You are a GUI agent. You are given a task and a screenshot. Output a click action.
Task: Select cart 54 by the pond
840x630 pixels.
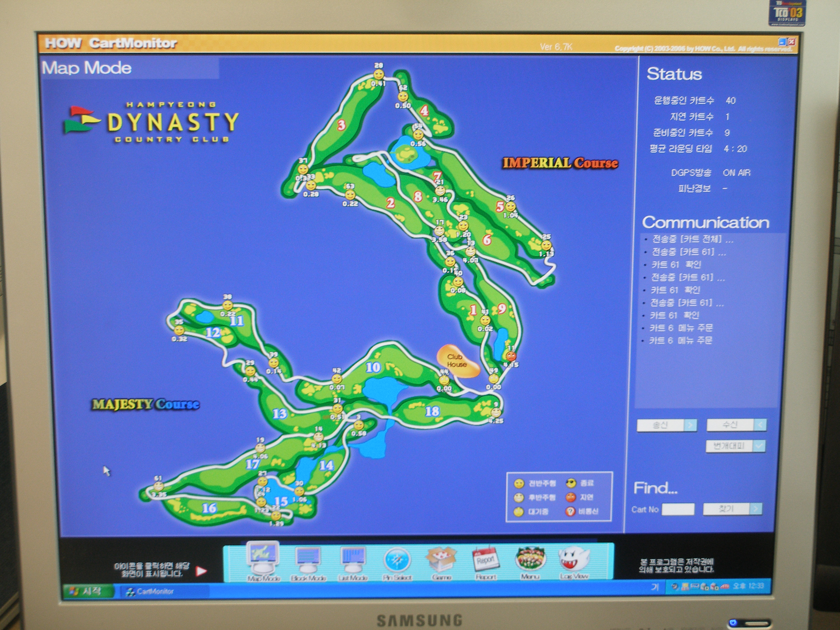pyautogui.click(x=418, y=135)
